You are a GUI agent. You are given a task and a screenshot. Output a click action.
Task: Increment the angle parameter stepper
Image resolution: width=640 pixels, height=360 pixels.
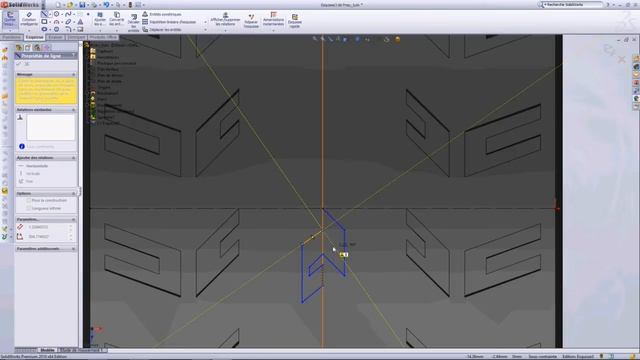pos(71,236)
